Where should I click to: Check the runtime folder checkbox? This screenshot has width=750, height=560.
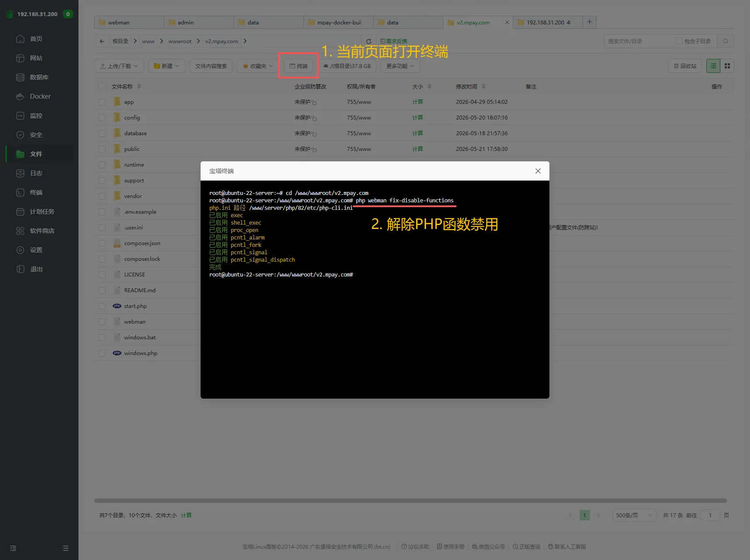(x=102, y=165)
